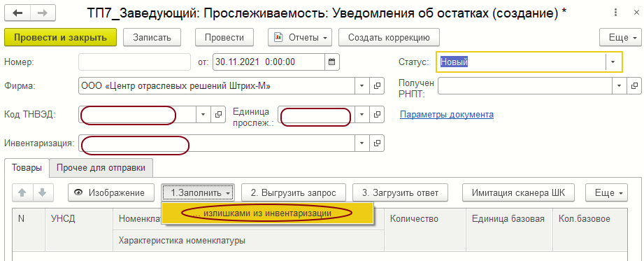
Task: Focus the Номер input field
Action: [x=135, y=62]
